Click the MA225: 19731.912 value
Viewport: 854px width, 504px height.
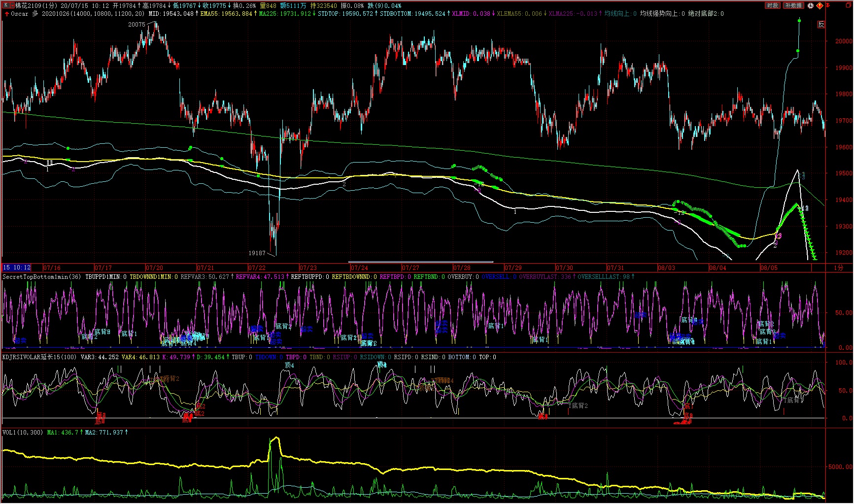(x=285, y=14)
